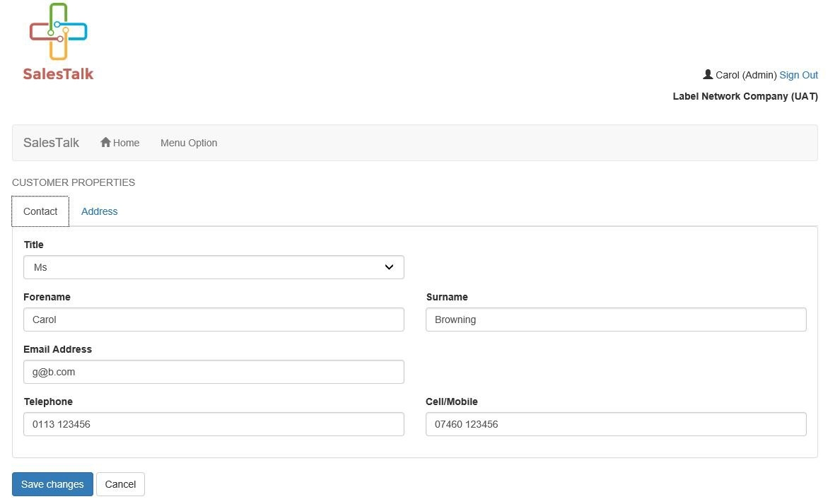The width and height of the screenshot is (828, 504).
Task: Open the Title dropdown chevron
Action: 389,267
